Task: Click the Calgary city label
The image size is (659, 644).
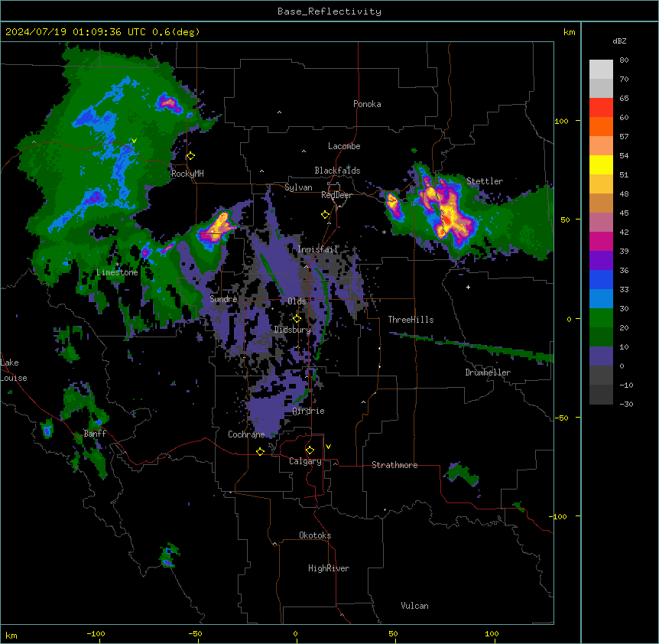Action: [305, 461]
